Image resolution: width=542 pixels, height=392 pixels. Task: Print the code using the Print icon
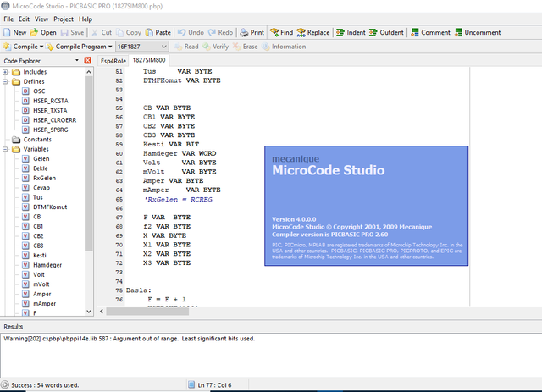tap(244, 32)
